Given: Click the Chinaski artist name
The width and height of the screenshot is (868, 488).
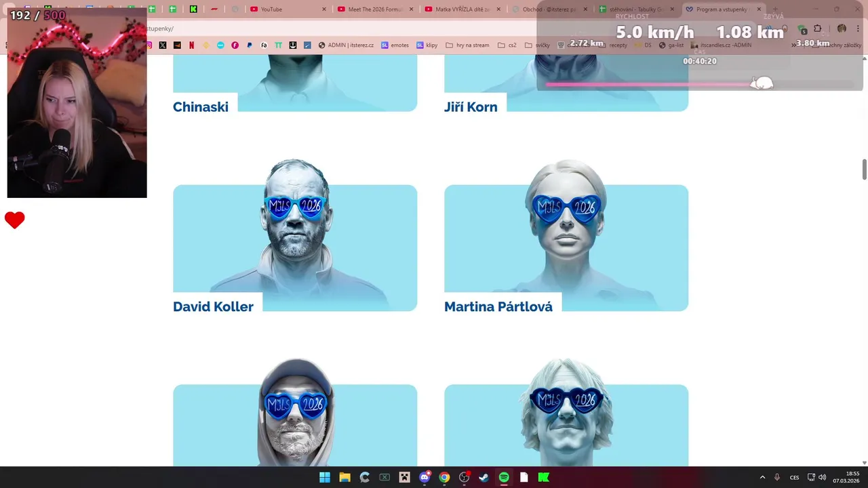Looking at the screenshot, I should 201,107.
